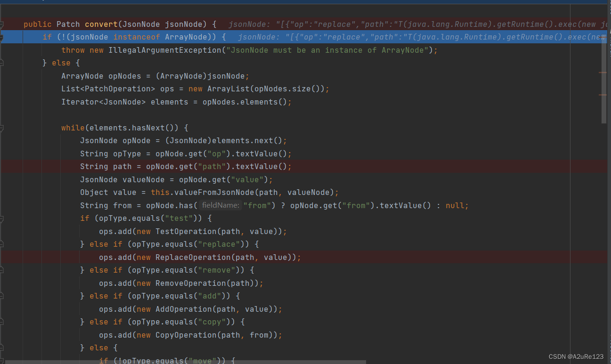
Task: Click the "remove" string literal
Action: (x=217, y=270)
